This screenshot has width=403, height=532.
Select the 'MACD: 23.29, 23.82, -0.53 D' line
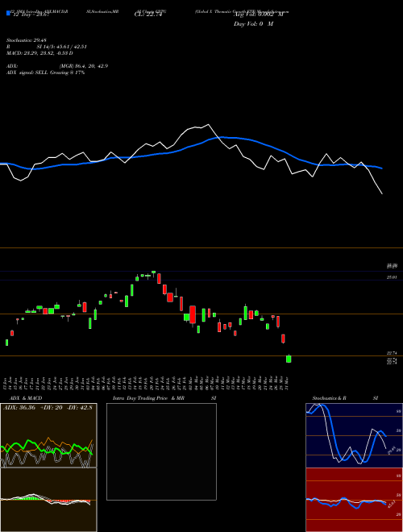coord(39,53)
